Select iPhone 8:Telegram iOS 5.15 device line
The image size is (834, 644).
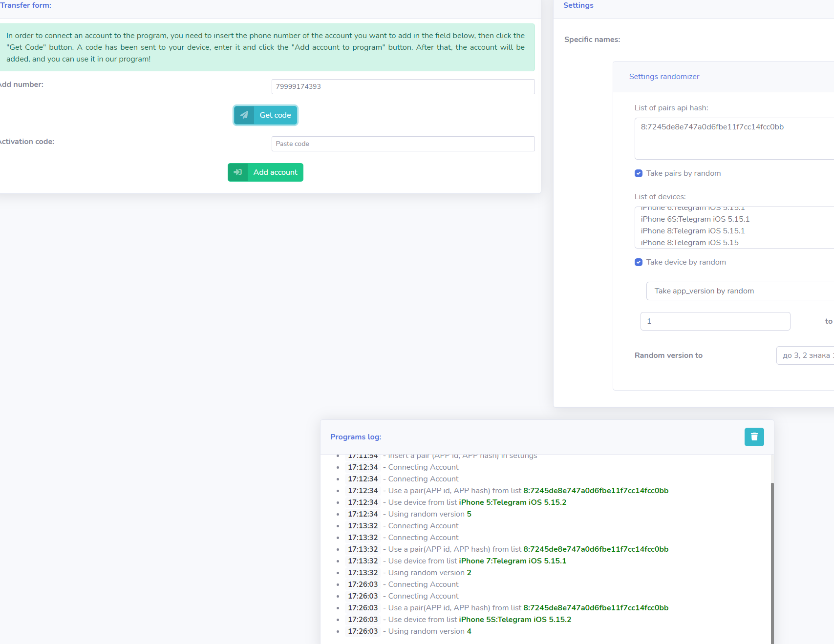tap(689, 243)
